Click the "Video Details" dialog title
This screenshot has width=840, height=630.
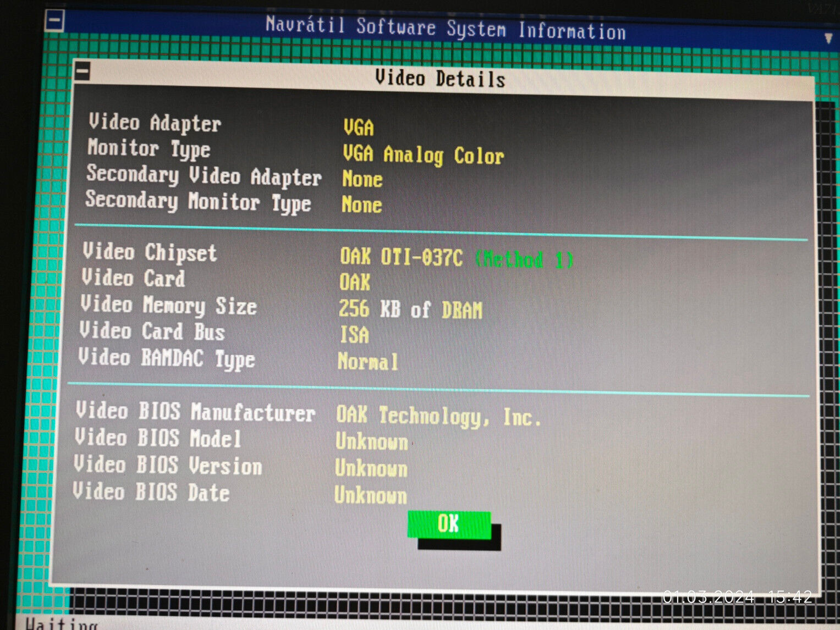click(440, 79)
